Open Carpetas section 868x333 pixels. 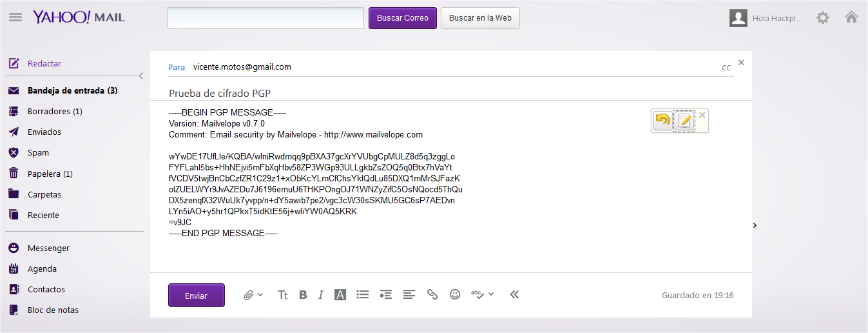[44, 194]
